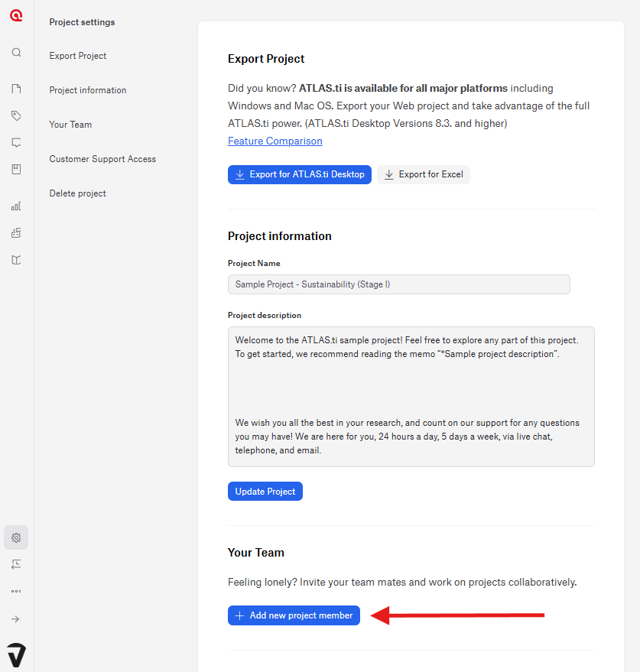The height and width of the screenshot is (672, 640).
Task: Click the expand sidebar arrow icon
Action: (15, 618)
